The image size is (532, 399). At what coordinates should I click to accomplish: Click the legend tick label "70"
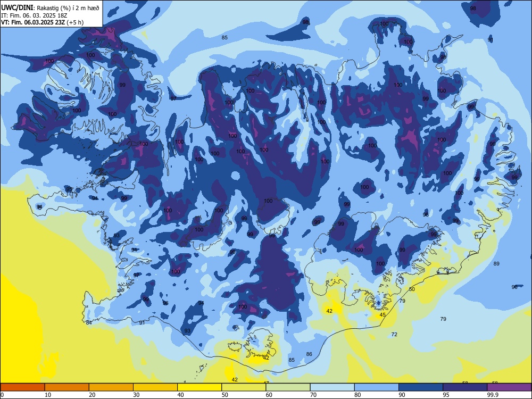pos(313,395)
